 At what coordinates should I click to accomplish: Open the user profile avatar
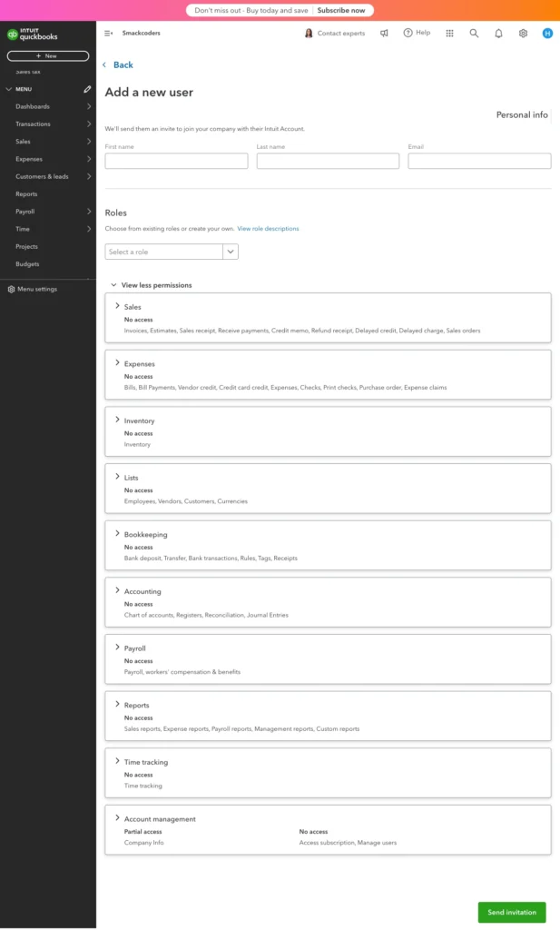pos(547,33)
